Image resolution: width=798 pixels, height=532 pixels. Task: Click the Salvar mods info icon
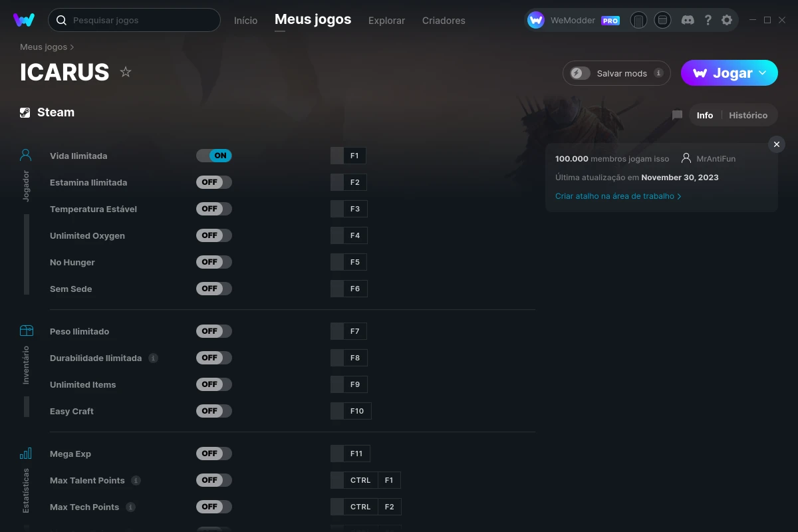point(658,73)
